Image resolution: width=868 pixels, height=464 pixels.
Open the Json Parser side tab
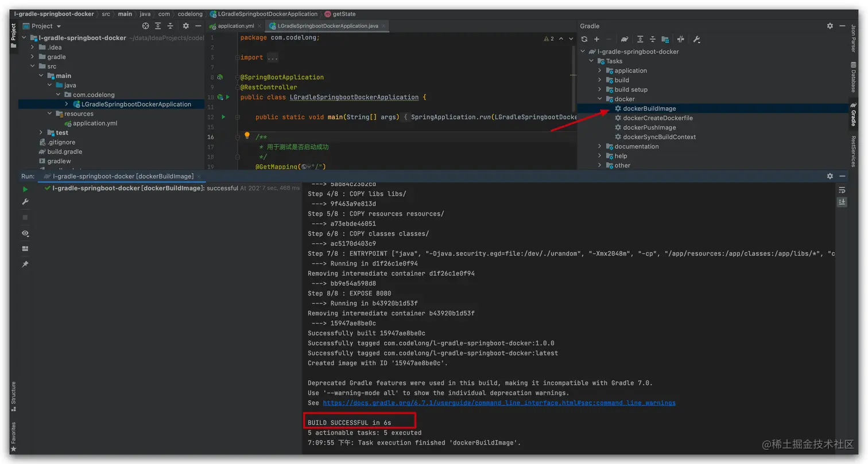point(854,39)
